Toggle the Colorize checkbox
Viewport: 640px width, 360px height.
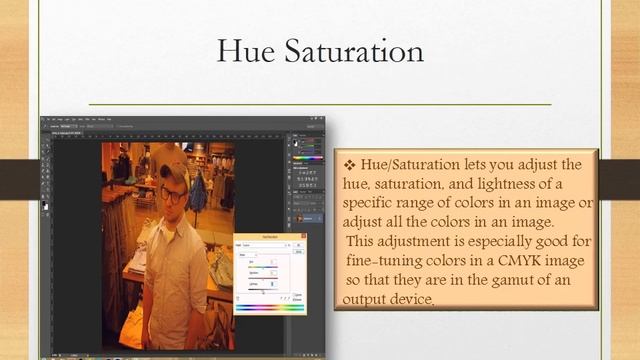[x=293, y=295]
